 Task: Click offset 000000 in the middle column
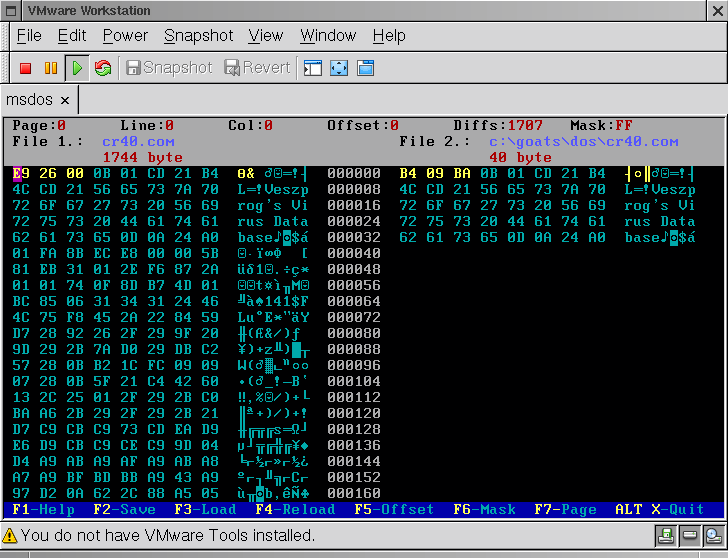point(354,174)
